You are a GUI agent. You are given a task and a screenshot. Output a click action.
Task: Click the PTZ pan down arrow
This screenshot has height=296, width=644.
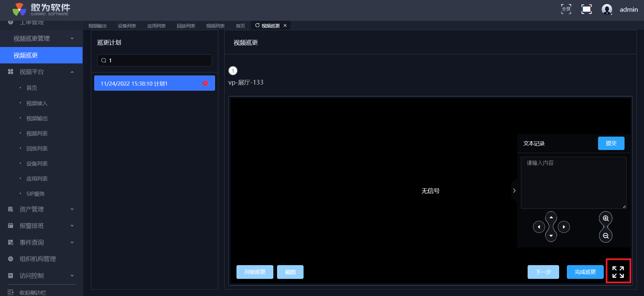[551, 236]
